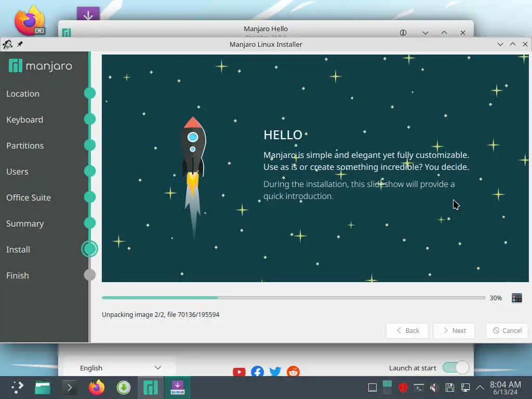Open the YouTube link in Manjaro Hello
This screenshot has height=399, width=532.
click(239, 371)
